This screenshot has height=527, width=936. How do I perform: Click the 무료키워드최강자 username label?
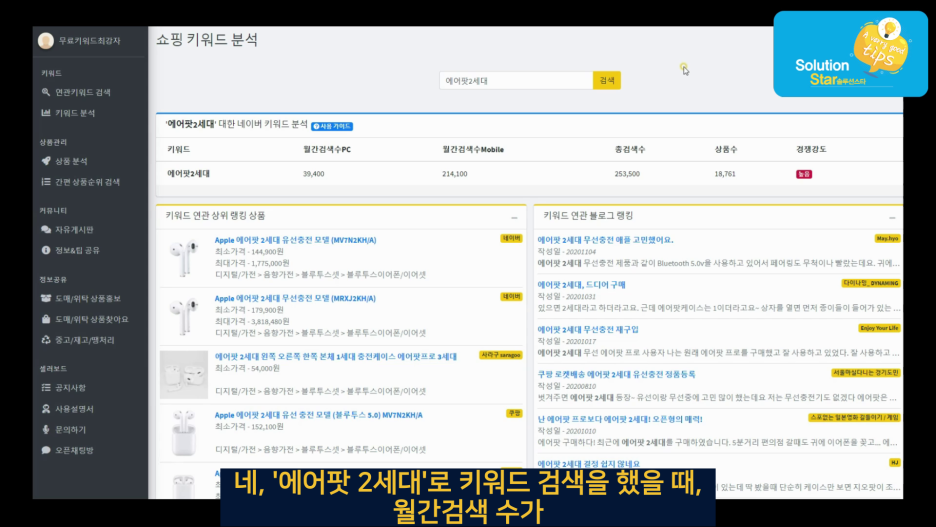90,41
